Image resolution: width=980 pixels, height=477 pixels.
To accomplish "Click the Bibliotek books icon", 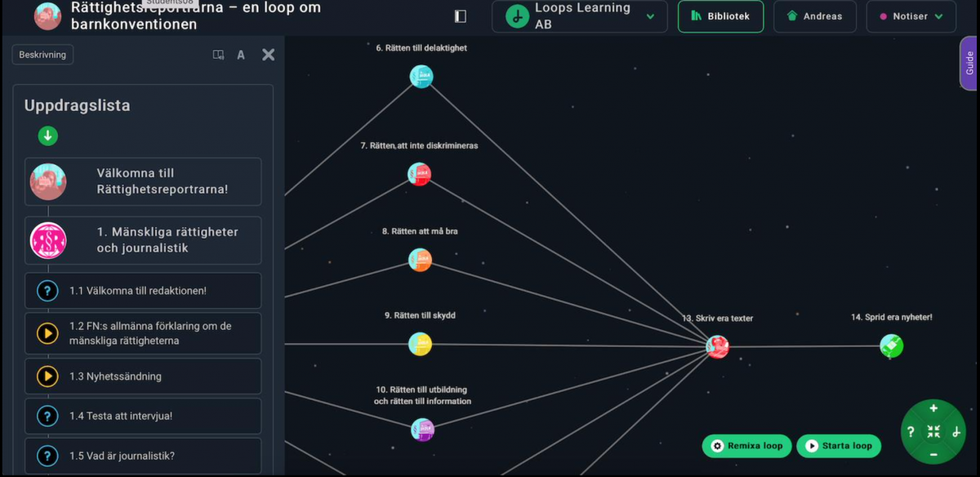I will tap(696, 16).
